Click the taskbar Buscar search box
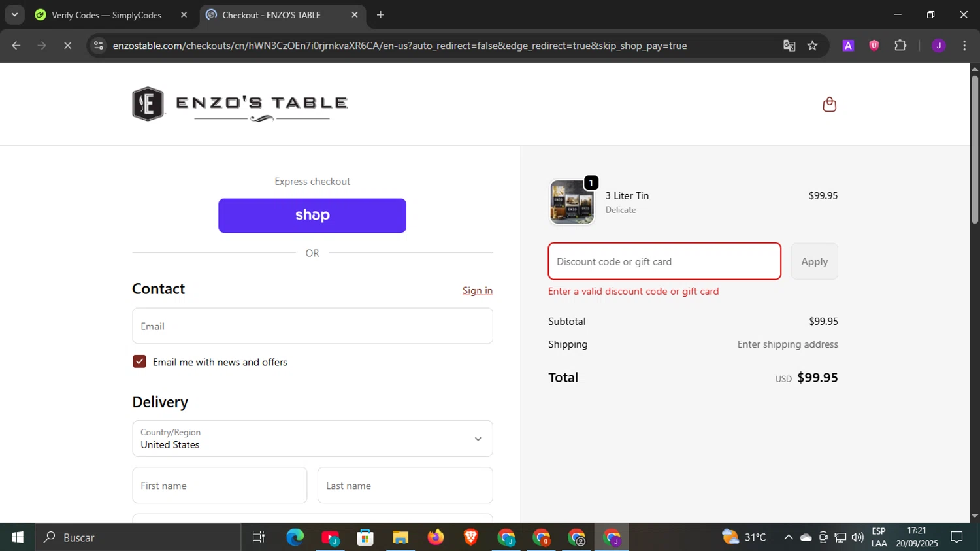Viewport: 980px width, 551px height. 138,537
